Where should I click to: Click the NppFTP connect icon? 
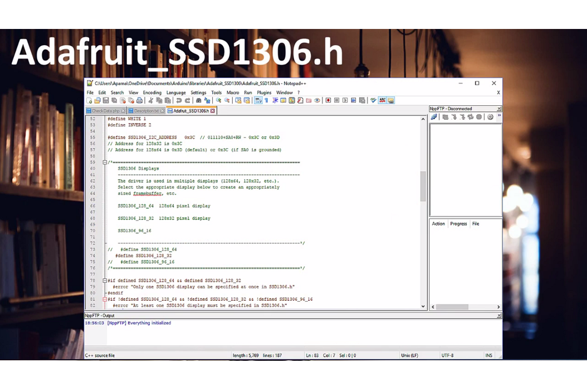pyautogui.click(x=434, y=117)
